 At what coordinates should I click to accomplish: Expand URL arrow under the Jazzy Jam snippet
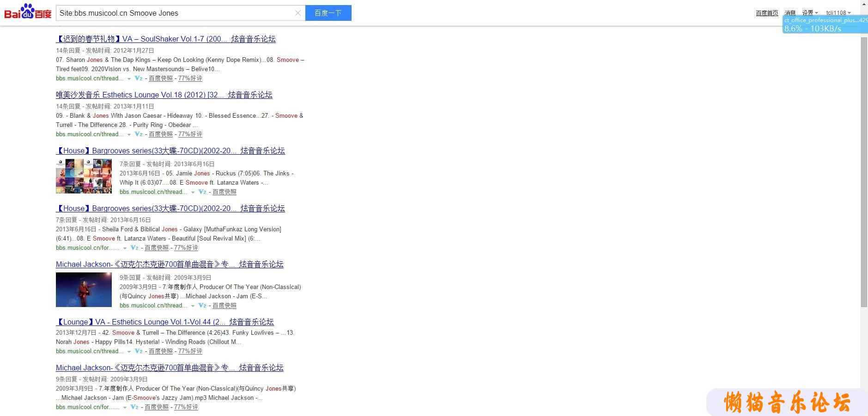click(x=125, y=408)
